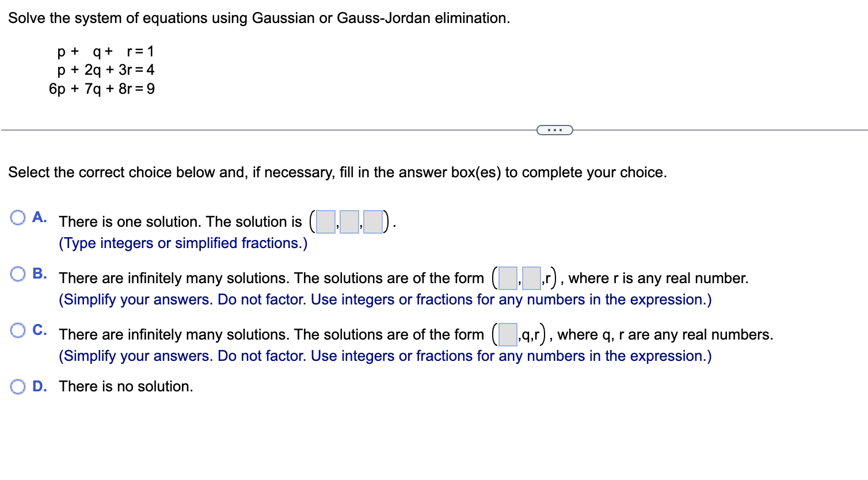Select choice D indicating no solution
This screenshot has width=868, height=480.
click(x=18, y=387)
